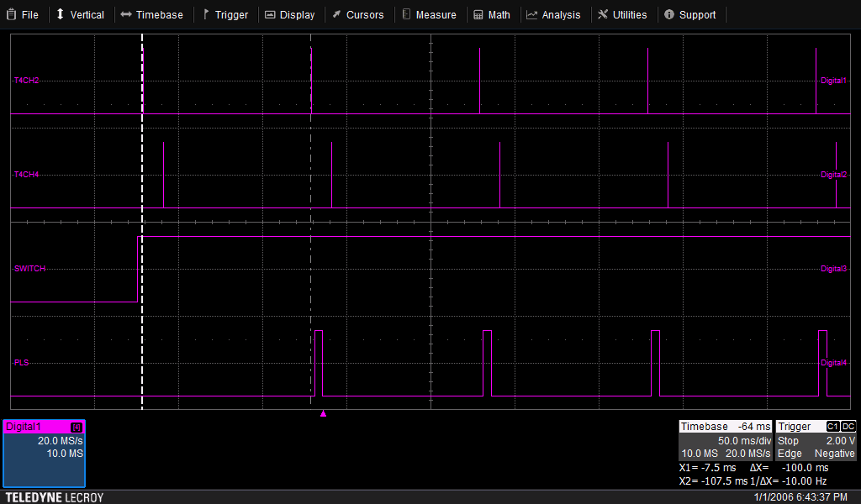Open the Measure panel icon

click(x=404, y=14)
